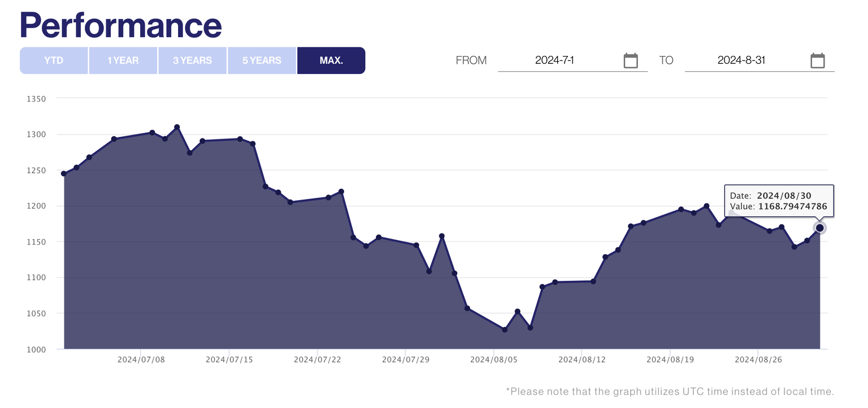Click the spike data point near 2024/08/01
868x408 pixels.
pos(442,236)
